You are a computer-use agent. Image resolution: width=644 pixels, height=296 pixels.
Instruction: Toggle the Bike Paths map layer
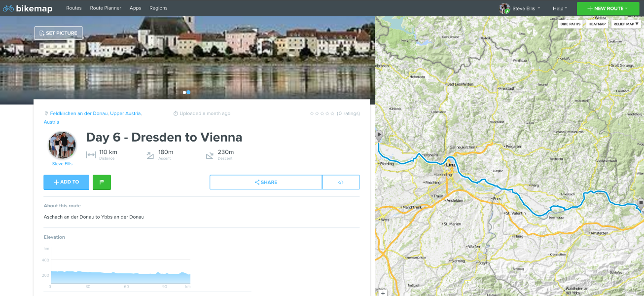tap(571, 24)
